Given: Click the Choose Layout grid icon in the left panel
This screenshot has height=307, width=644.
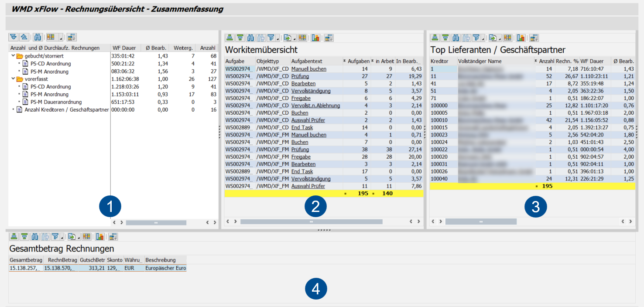Looking at the screenshot, I should (50, 37).
